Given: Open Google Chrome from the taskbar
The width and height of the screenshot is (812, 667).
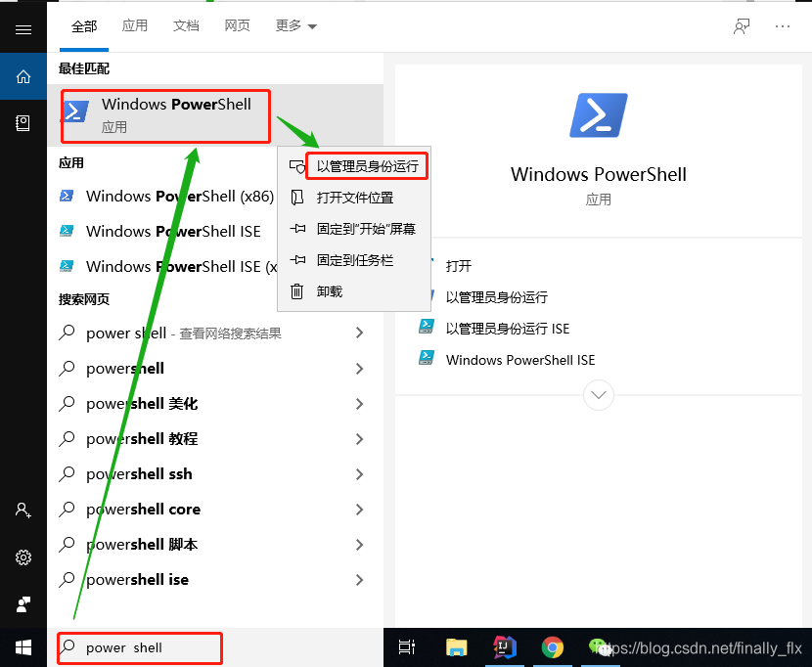Looking at the screenshot, I should click(x=553, y=647).
